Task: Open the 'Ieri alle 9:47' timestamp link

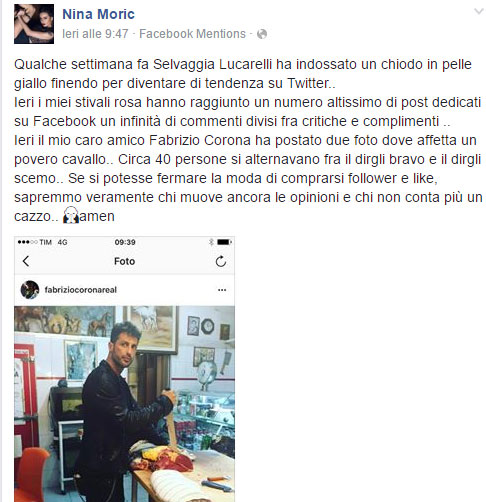Action: click(x=95, y=34)
